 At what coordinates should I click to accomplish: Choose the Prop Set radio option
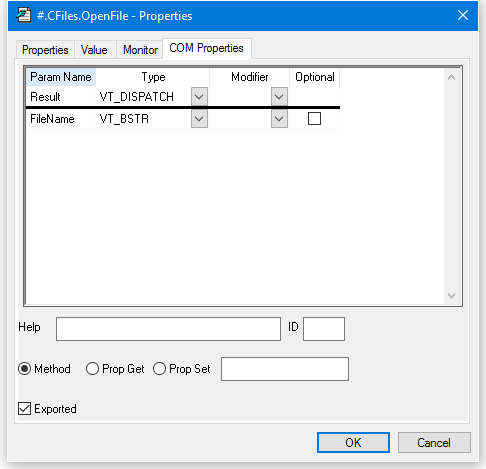(159, 369)
